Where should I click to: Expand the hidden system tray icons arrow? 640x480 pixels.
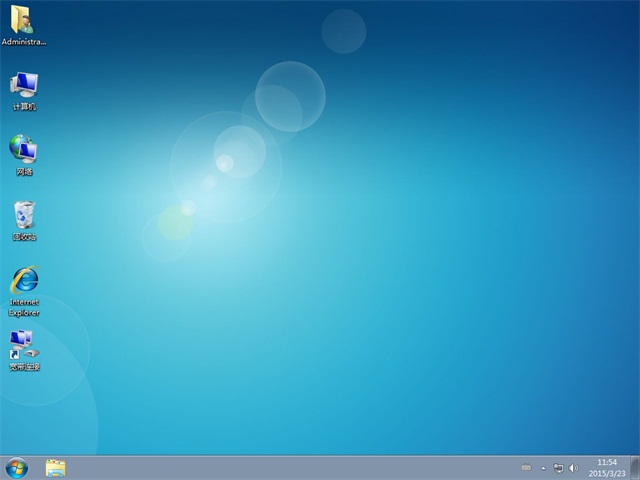coord(544,468)
